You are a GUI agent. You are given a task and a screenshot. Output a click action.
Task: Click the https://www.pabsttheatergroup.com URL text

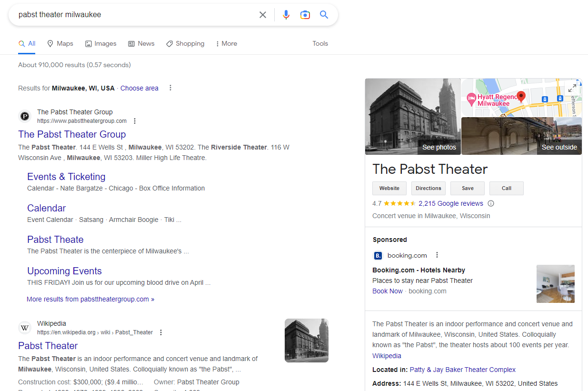[82, 121]
